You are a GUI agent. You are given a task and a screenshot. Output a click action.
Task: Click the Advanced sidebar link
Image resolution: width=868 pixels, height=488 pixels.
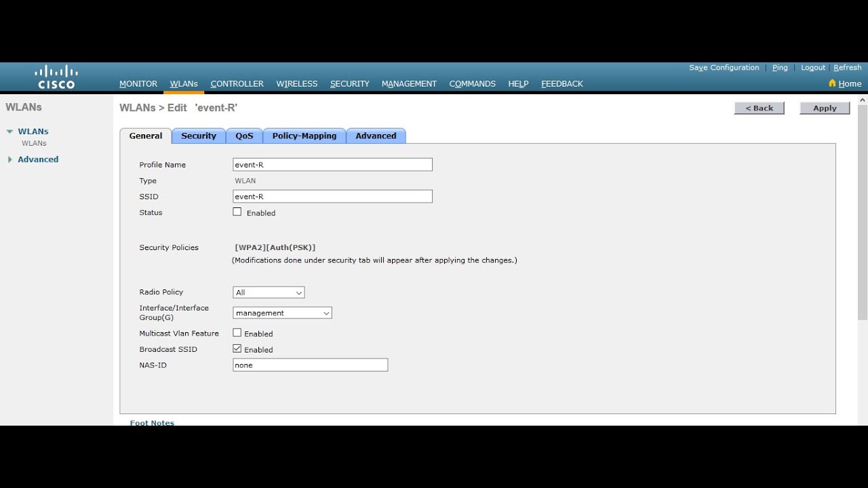tap(38, 159)
